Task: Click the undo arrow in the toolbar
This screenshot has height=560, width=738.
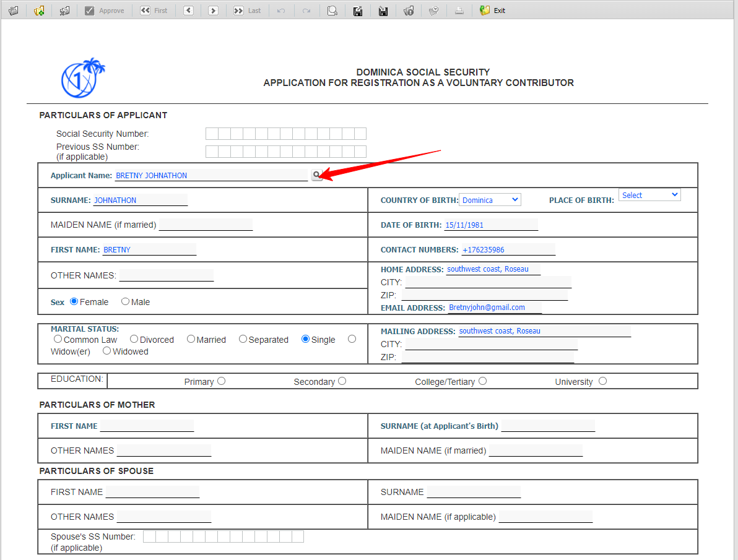Action: click(x=281, y=11)
